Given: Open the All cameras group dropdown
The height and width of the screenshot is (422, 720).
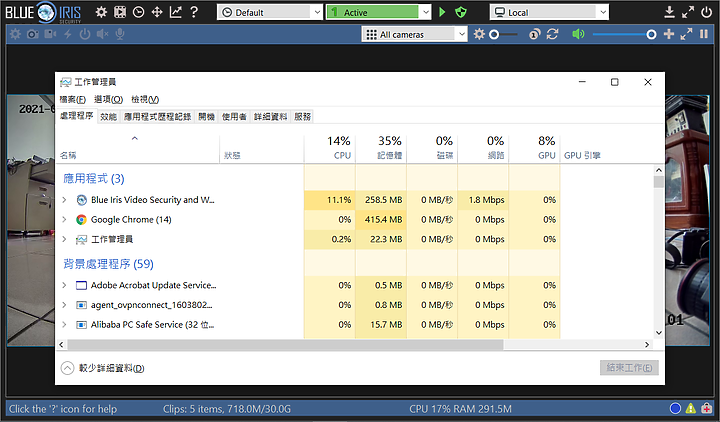Looking at the screenshot, I should click(415, 34).
